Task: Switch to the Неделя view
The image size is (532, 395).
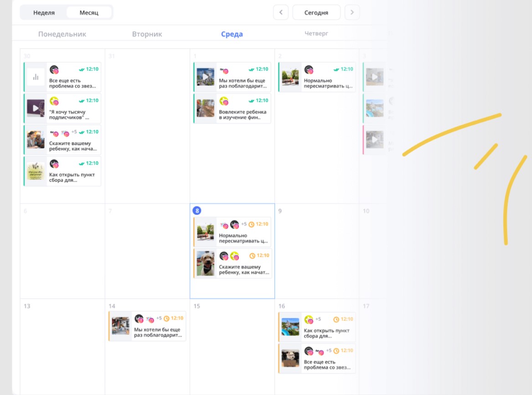Action: (44, 13)
